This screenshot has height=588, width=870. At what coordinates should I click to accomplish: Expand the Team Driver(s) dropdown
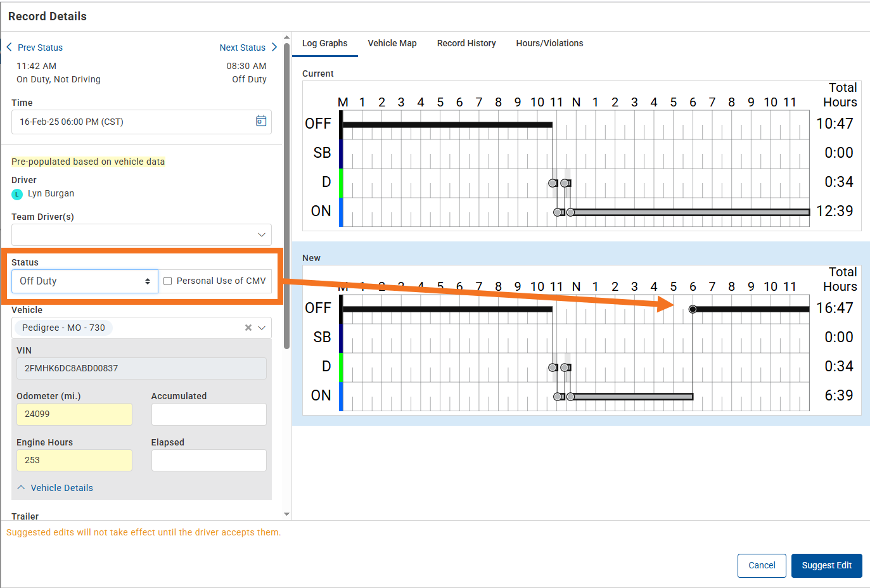click(x=261, y=234)
